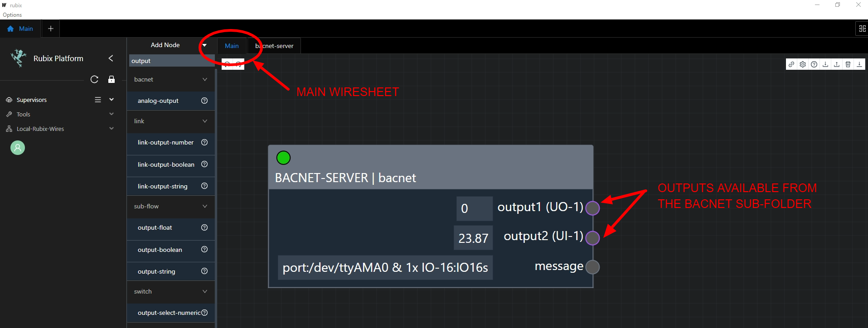Open the green user avatar

pyautogui.click(x=18, y=148)
